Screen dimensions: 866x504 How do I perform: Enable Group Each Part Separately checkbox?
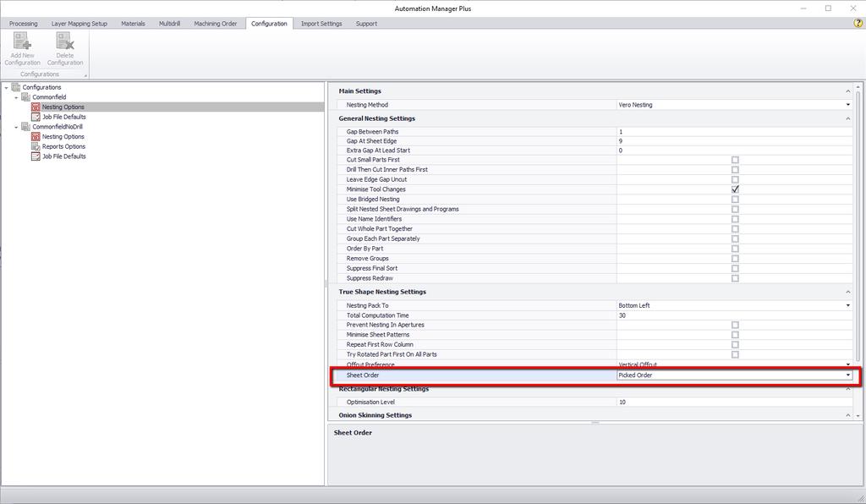coord(735,239)
